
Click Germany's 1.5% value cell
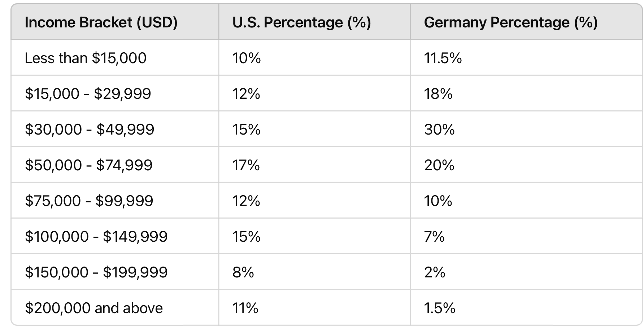pyautogui.click(x=439, y=308)
